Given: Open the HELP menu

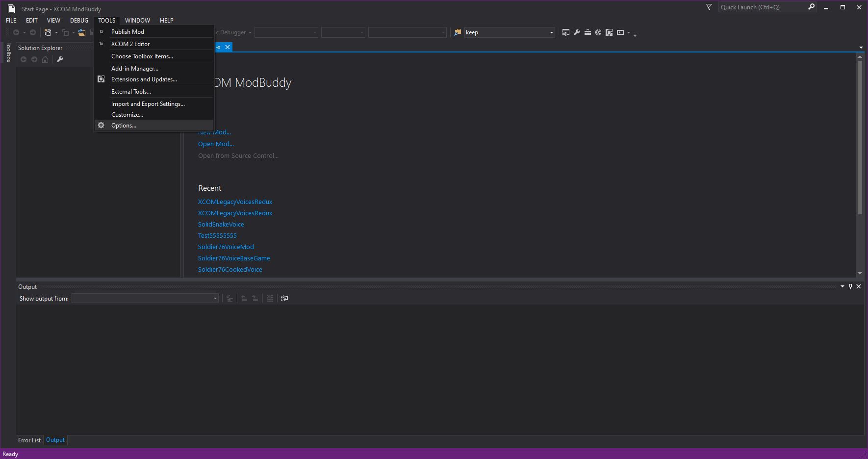Looking at the screenshot, I should 167,20.
